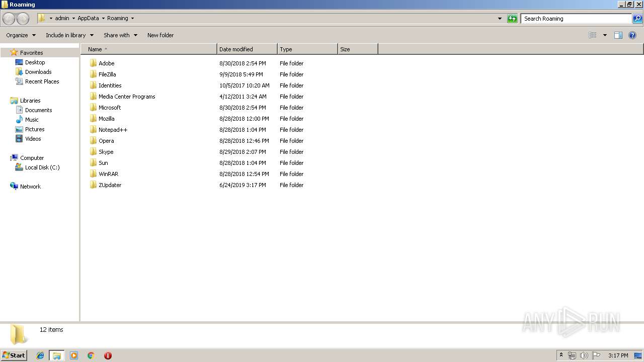
Task: Open Google Chrome from taskbar
Action: click(x=91, y=355)
